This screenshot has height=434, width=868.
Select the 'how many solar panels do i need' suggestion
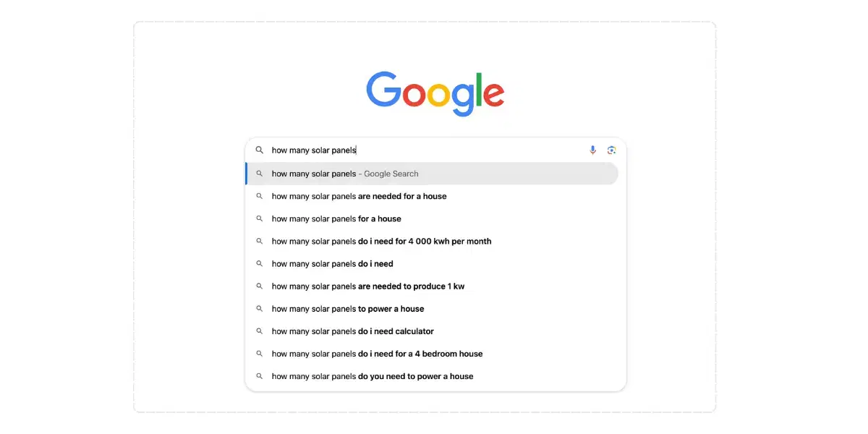coord(332,263)
